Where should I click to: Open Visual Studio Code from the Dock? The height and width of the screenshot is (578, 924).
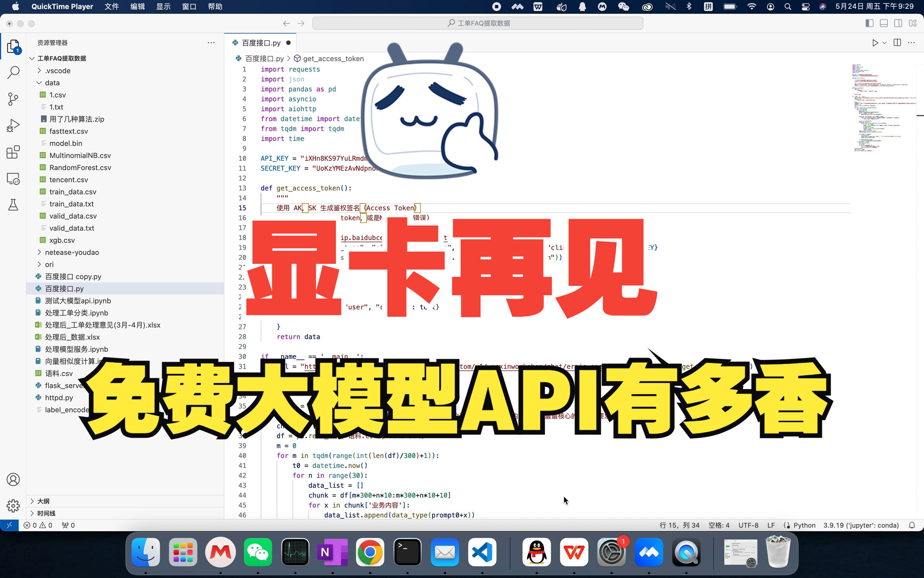tap(482, 552)
